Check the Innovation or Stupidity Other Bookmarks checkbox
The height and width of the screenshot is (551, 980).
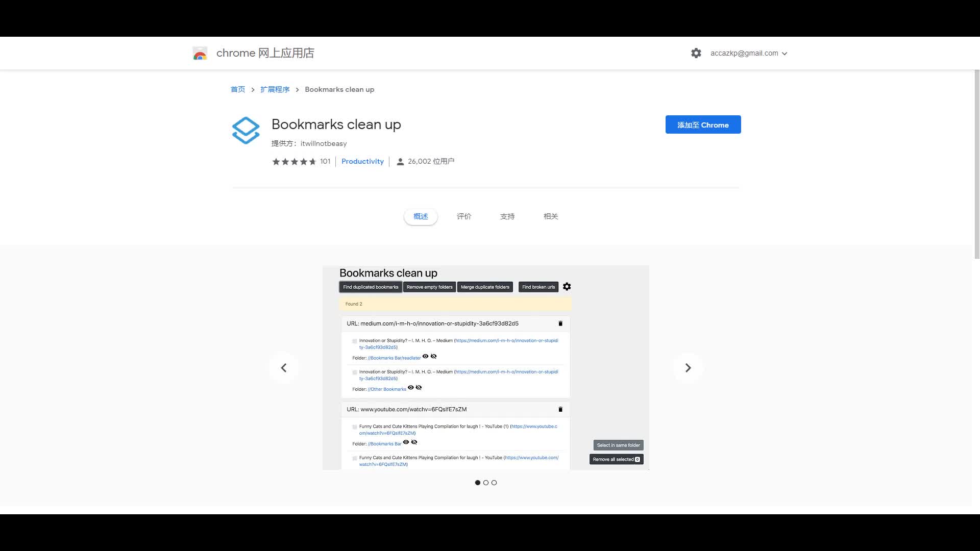click(355, 372)
